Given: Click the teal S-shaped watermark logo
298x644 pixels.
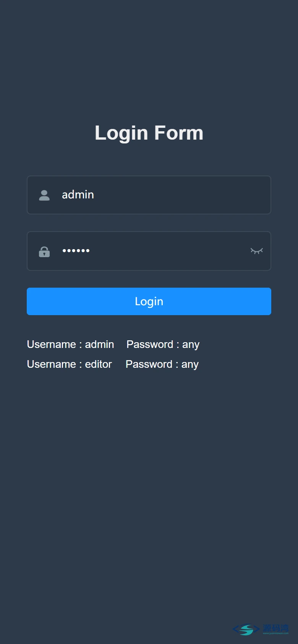Looking at the screenshot, I should (246, 630).
